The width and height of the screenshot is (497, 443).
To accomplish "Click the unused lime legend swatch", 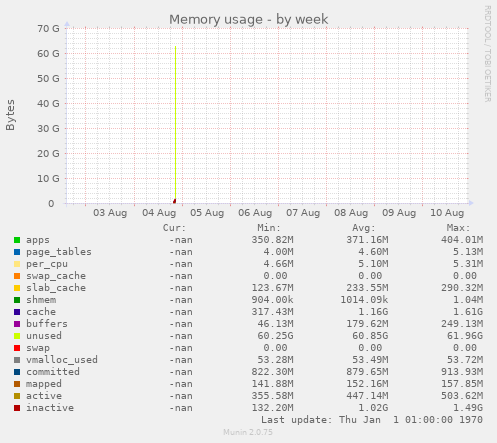I will (17, 336).
